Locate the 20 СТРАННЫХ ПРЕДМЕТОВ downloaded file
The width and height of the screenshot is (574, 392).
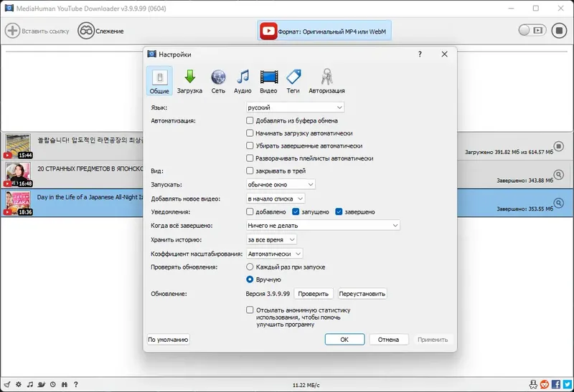click(559, 175)
